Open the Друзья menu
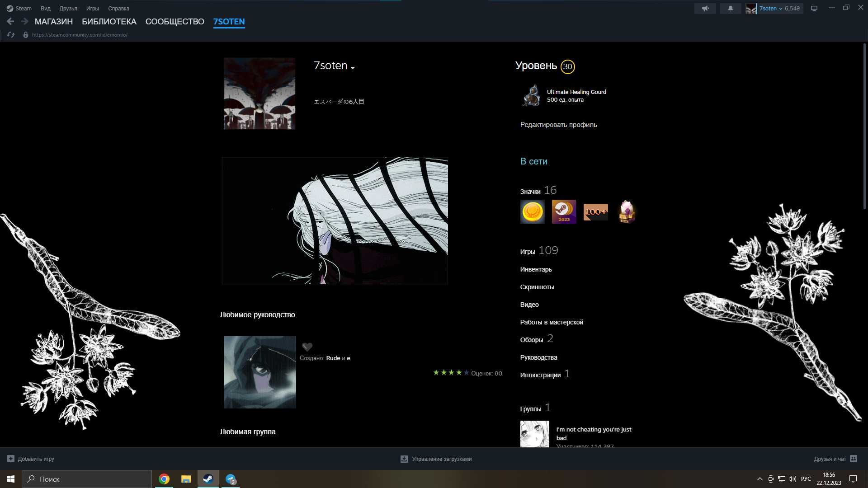Image resolution: width=868 pixels, height=488 pixels. 68,8
